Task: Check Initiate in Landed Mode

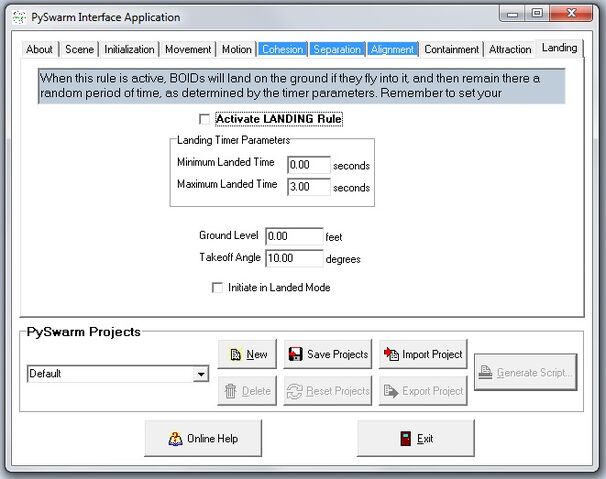Action: pos(218,288)
